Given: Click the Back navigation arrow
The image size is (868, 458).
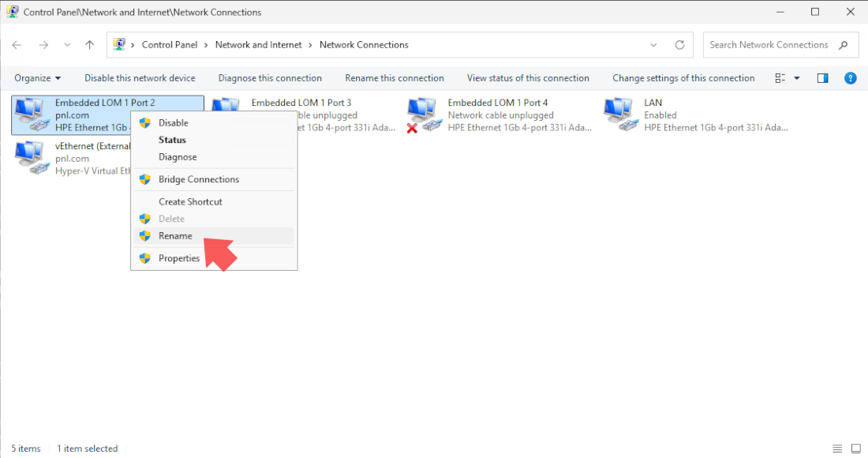Looking at the screenshot, I should [x=17, y=45].
